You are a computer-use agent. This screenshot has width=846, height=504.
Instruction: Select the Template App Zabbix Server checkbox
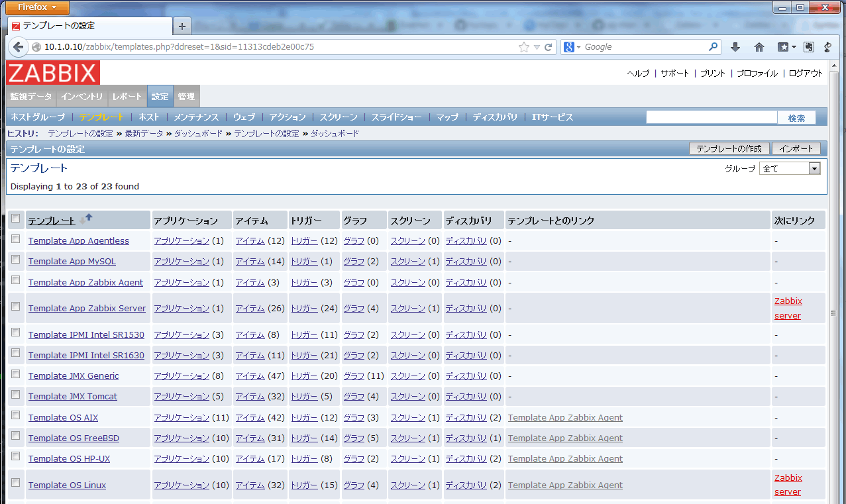coord(15,307)
